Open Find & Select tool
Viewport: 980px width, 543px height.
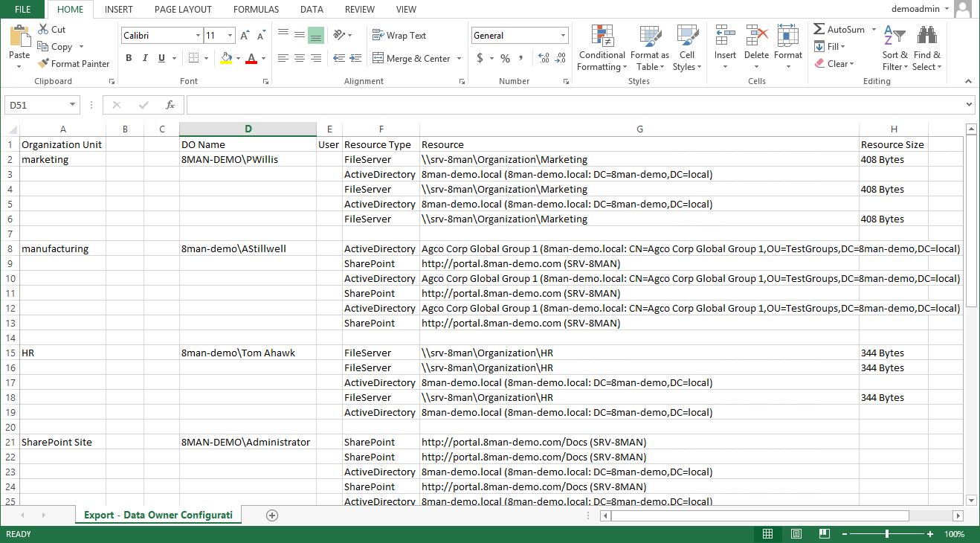pyautogui.click(x=926, y=49)
